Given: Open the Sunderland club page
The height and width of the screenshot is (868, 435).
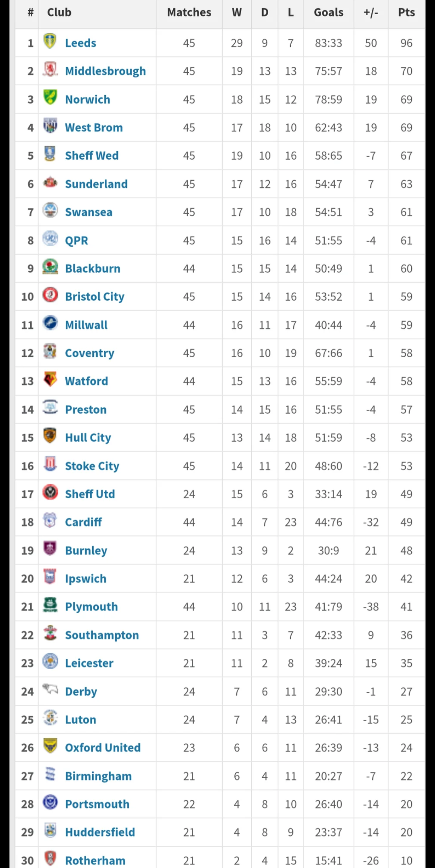Looking at the screenshot, I should tap(96, 184).
